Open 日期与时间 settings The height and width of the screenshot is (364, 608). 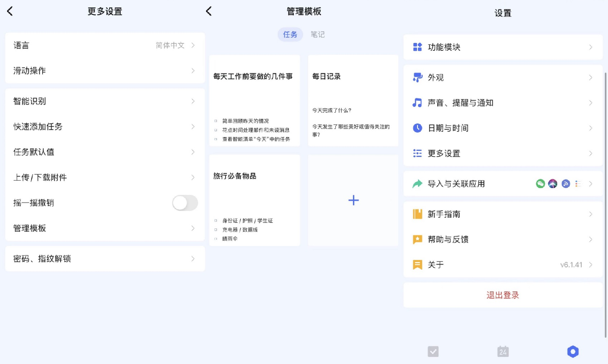point(503,128)
